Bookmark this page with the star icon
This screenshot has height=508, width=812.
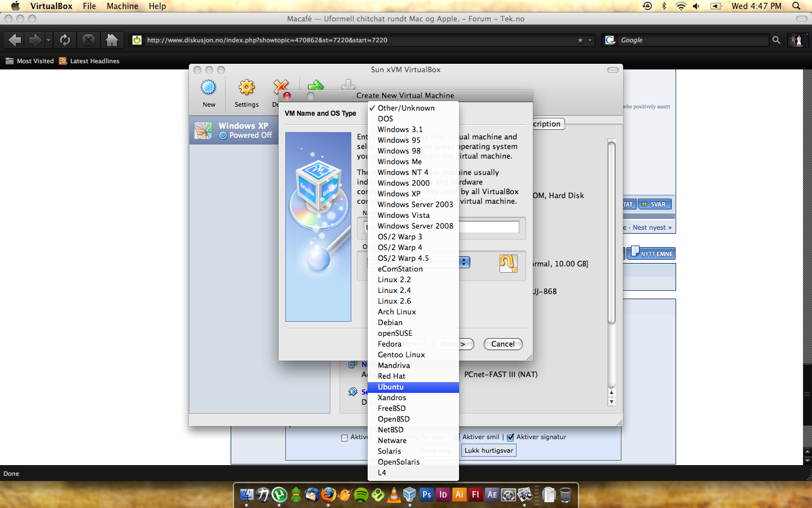click(x=580, y=40)
